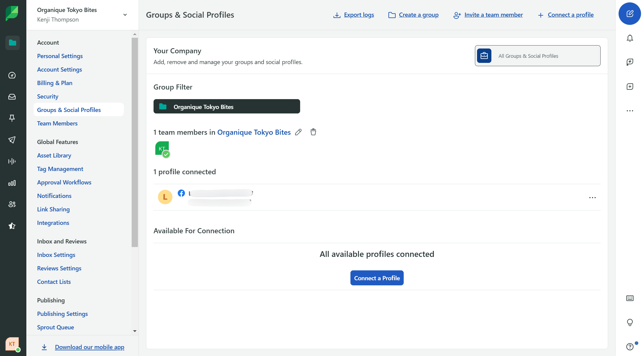This screenshot has height=356, width=644.
Task: Open the Facebook profile options ellipsis menu
Action: 592,198
